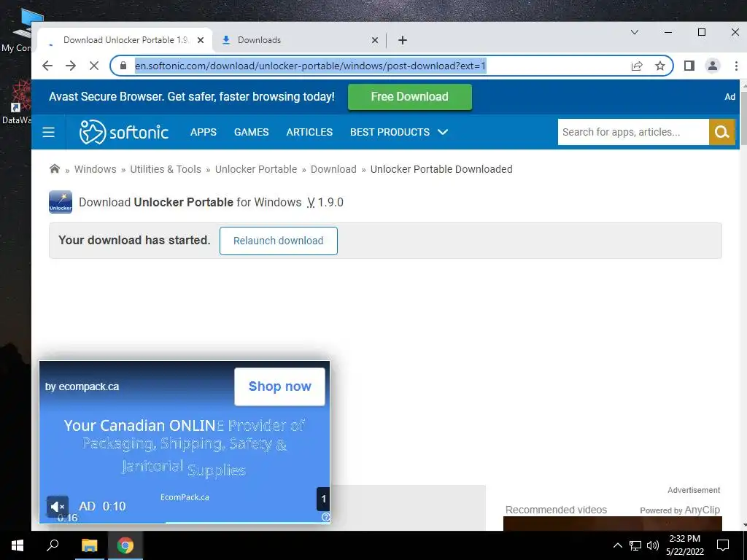Click Relaunch download button

click(x=278, y=241)
